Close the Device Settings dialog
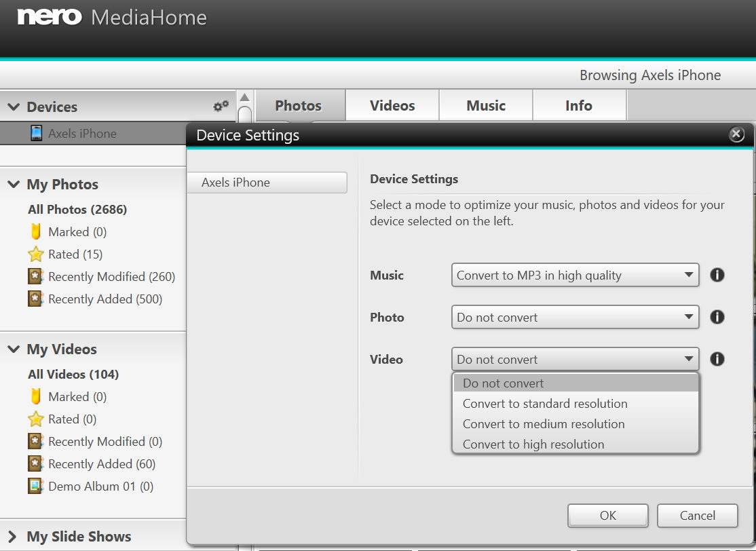This screenshot has height=551, width=756. pyautogui.click(x=736, y=134)
